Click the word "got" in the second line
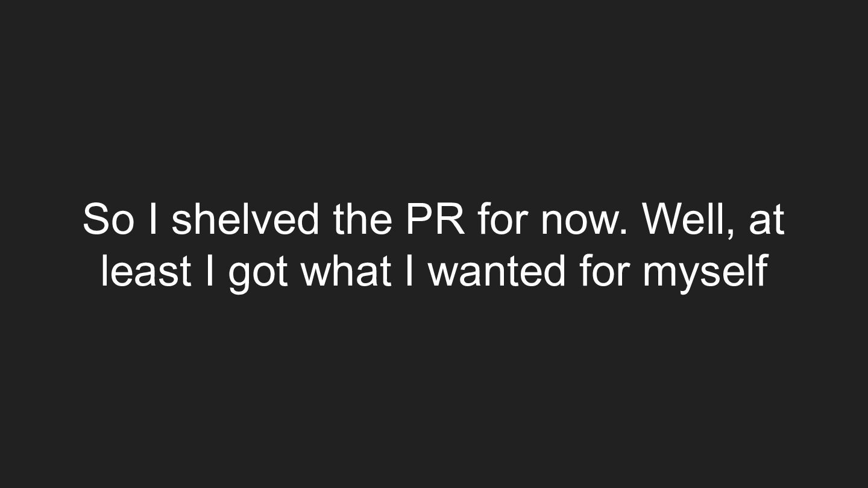 coord(258,274)
